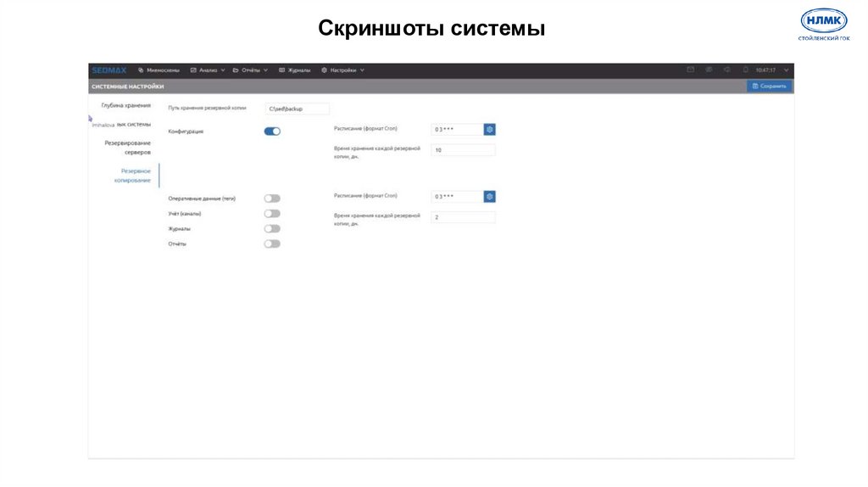The image size is (868, 487).
Task: Click the data Cron schedule field
Action: [x=457, y=197]
